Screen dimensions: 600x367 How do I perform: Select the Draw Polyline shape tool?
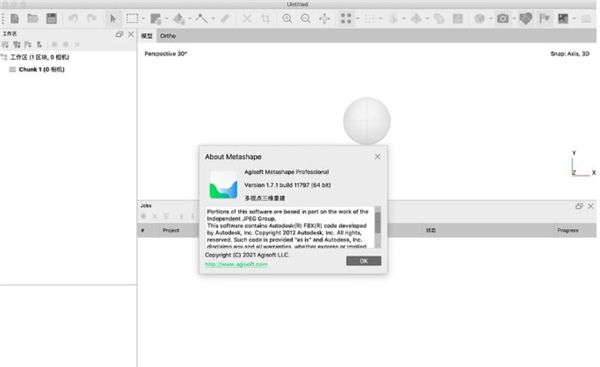(201, 18)
